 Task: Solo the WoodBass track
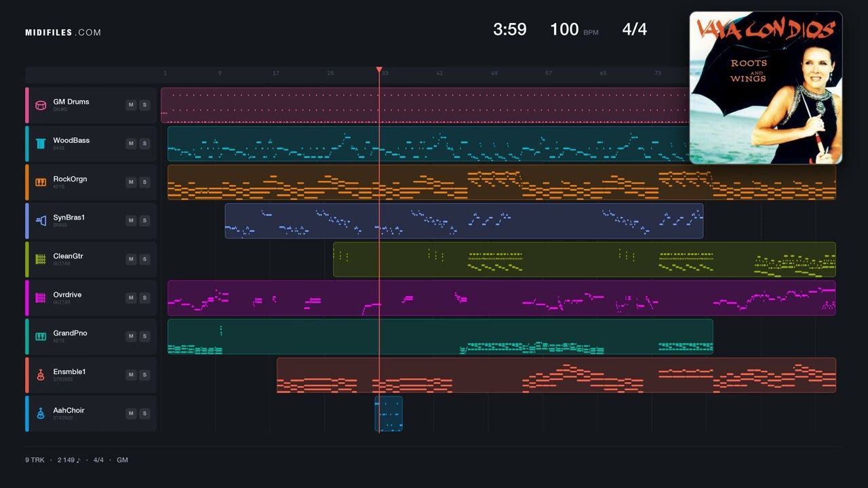coord(144,144)
